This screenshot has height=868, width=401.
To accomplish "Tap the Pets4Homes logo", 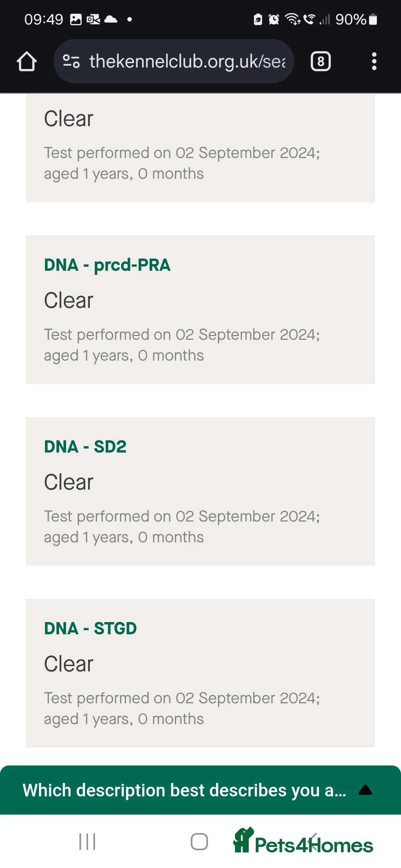I will point(303,842).
